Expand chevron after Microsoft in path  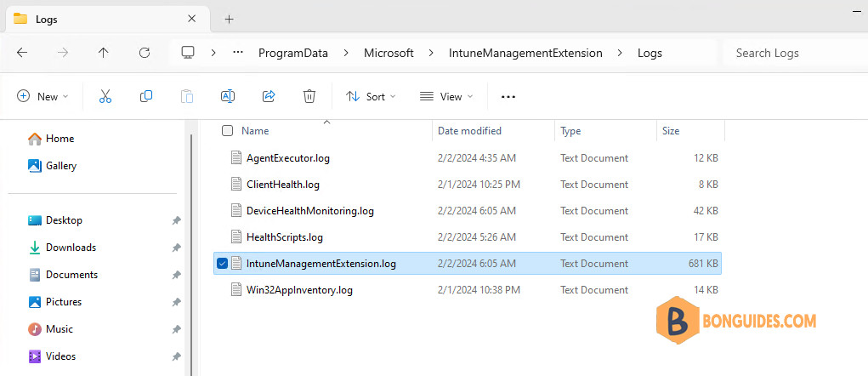(431, 53)
